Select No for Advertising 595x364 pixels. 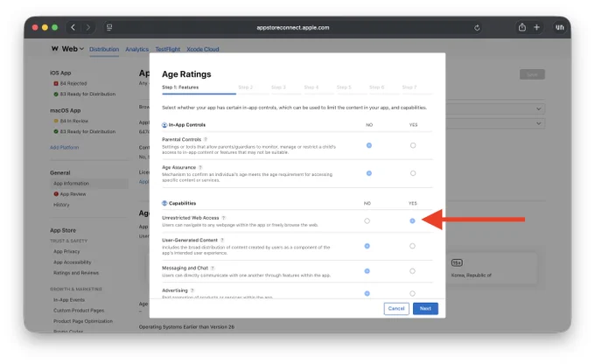pos(367,293)
